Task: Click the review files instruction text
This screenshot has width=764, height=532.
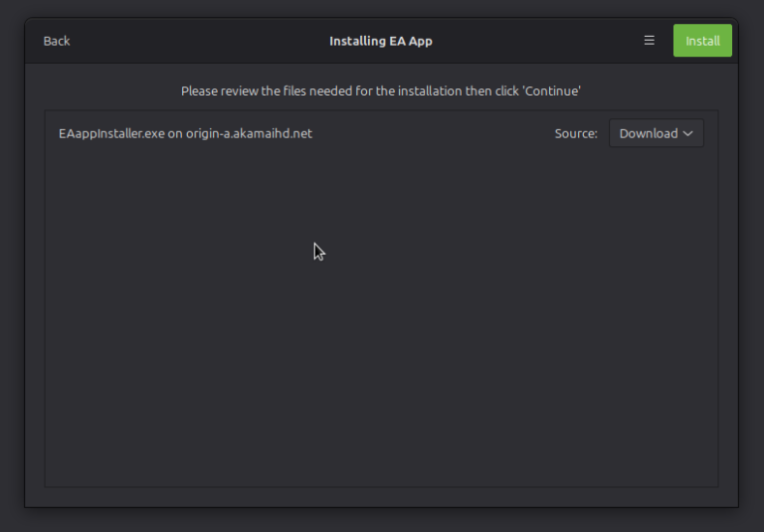Action: (x=381, y=90)
